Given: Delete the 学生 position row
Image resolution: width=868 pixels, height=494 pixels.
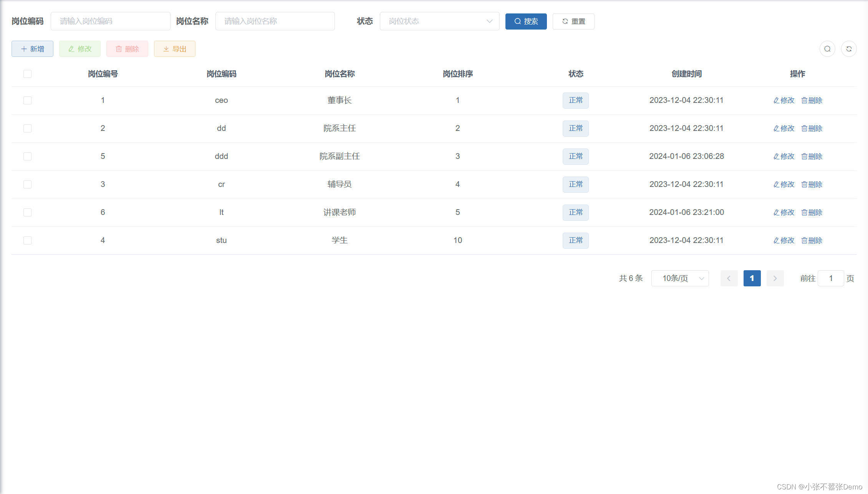Looking at the screenshot, I should [812, 240].
